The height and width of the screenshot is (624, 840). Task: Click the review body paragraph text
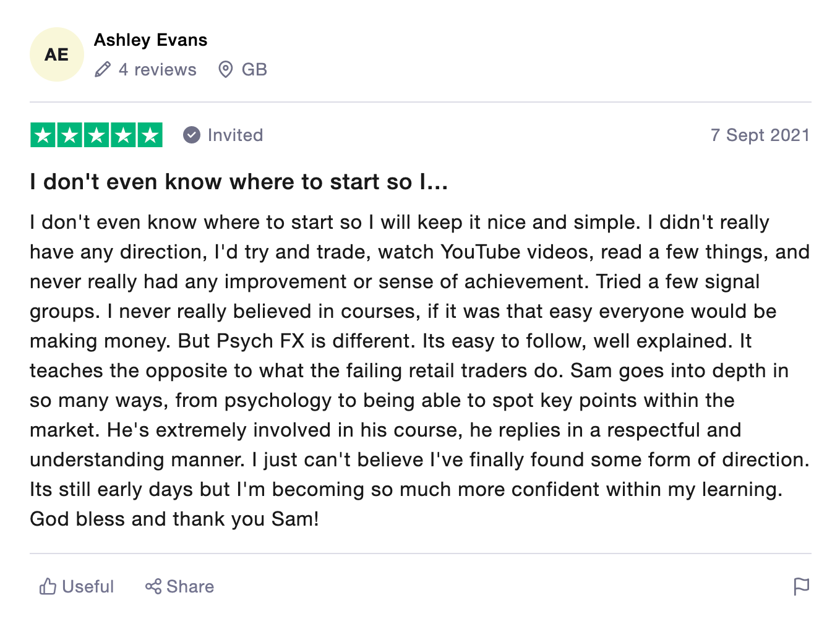(x=419, y=370)
